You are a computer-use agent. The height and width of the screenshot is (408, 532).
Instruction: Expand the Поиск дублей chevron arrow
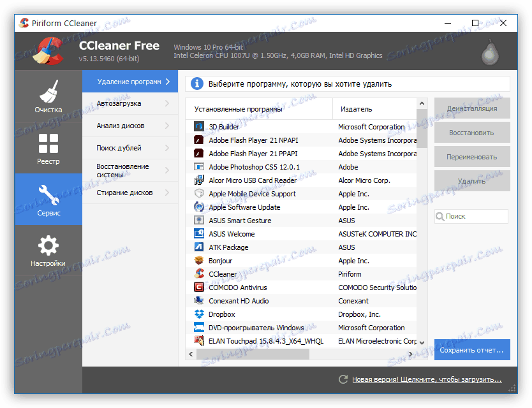(167, 148)
